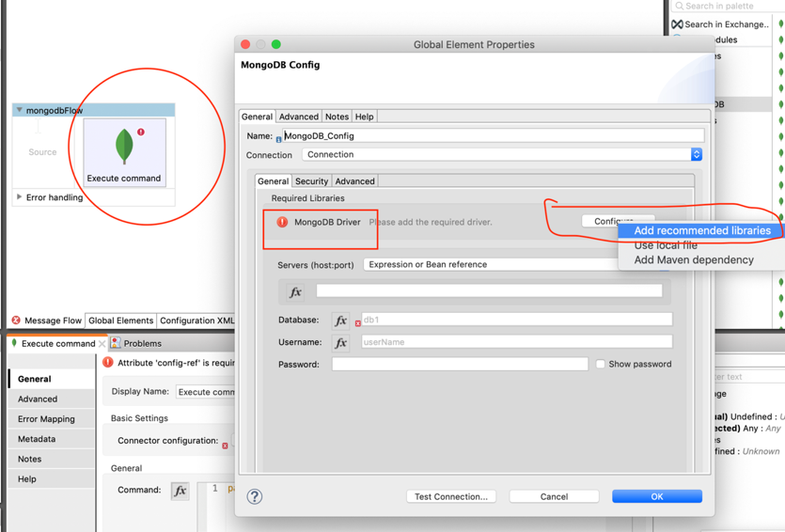
Task: Switch to Configuration XML tab
Action: point(196,321)
